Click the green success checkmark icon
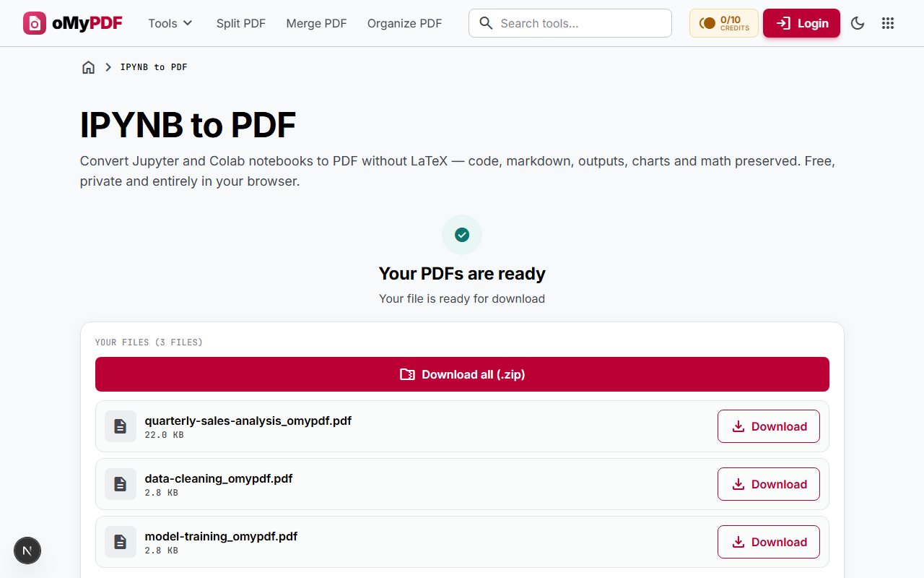This screenshot has height=578, width=924. 462,235
